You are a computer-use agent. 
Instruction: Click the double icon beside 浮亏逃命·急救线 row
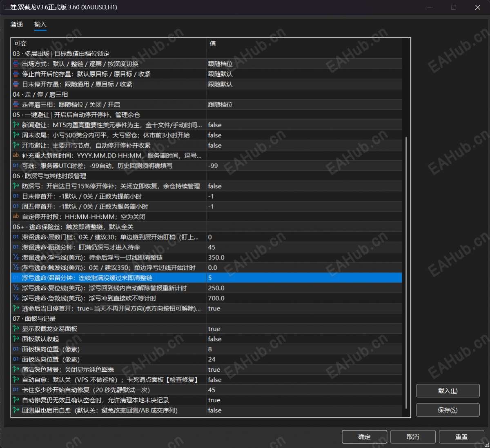click(16, 298)
